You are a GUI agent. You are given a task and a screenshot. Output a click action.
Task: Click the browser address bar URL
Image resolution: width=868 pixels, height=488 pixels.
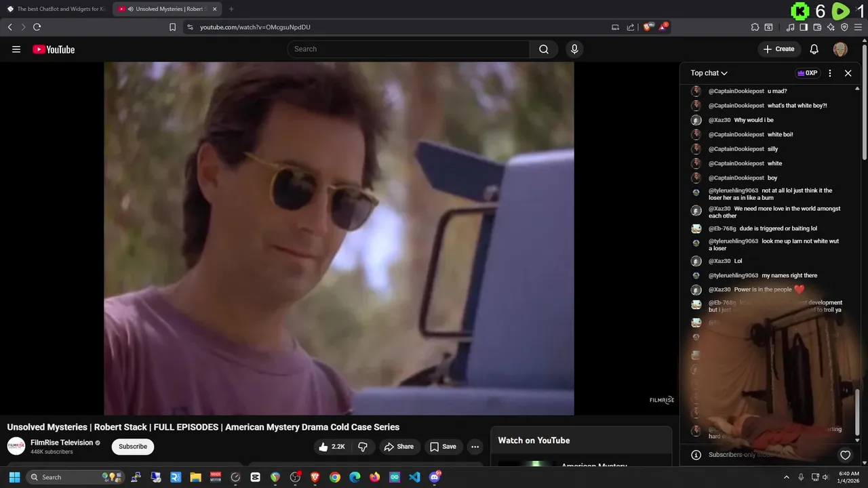255,27
